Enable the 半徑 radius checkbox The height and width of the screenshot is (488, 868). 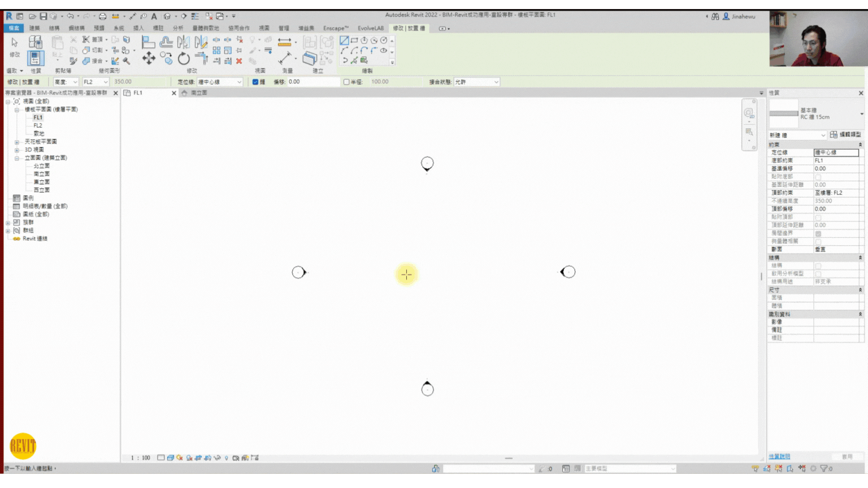point(346,82)
